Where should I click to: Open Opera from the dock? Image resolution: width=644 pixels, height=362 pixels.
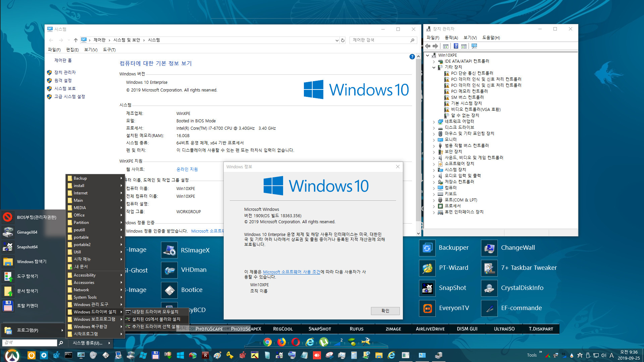(296, 342)
